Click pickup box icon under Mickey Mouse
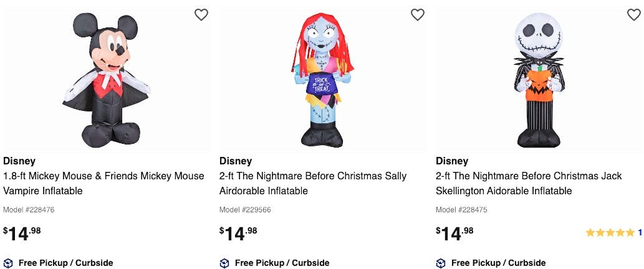 point(8,263)
